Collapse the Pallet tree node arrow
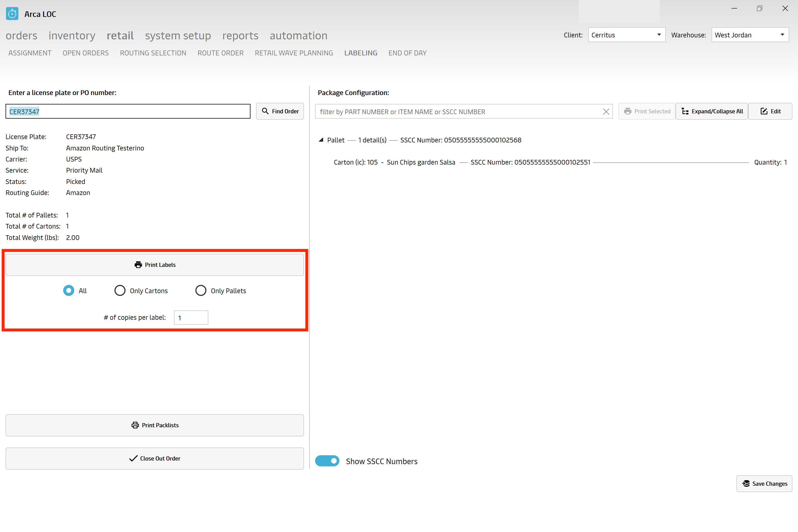Image resolution: width=798 pixels, height=532 pixels. pos(321,140)
